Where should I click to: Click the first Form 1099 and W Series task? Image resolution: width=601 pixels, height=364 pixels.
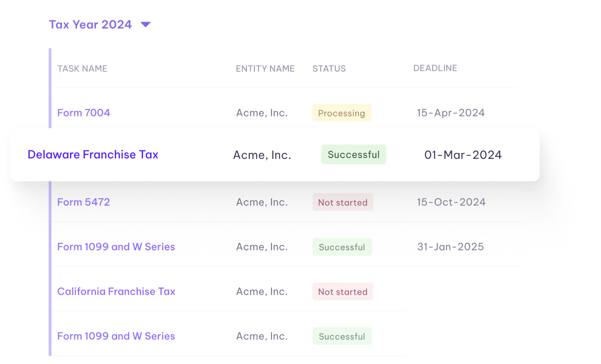(116, 247)
